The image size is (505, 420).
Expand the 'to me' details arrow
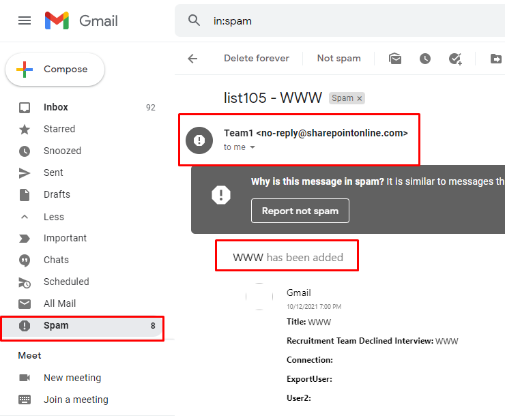pyautogui.click(x=252, y=147)
